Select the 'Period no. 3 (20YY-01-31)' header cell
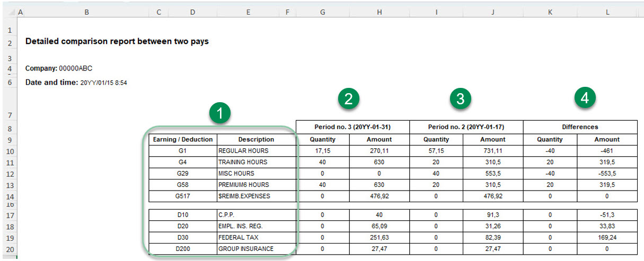 tap(352, 127)
